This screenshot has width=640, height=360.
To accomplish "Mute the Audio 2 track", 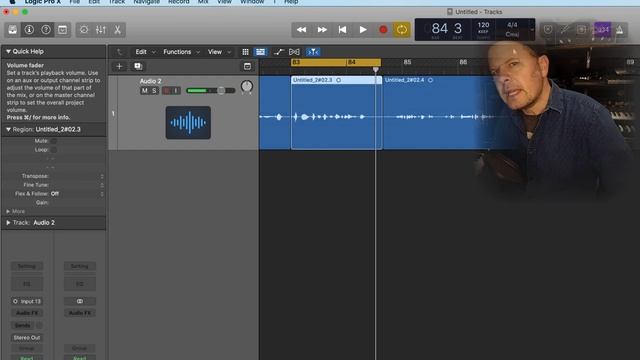I will coord(144,91).
